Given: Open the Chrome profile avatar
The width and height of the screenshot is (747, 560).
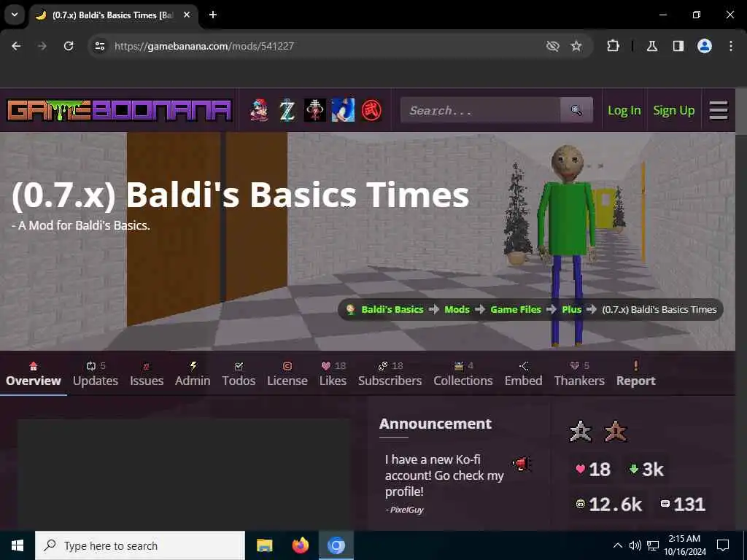Looking at the screenshot, I should click(705, 46).
